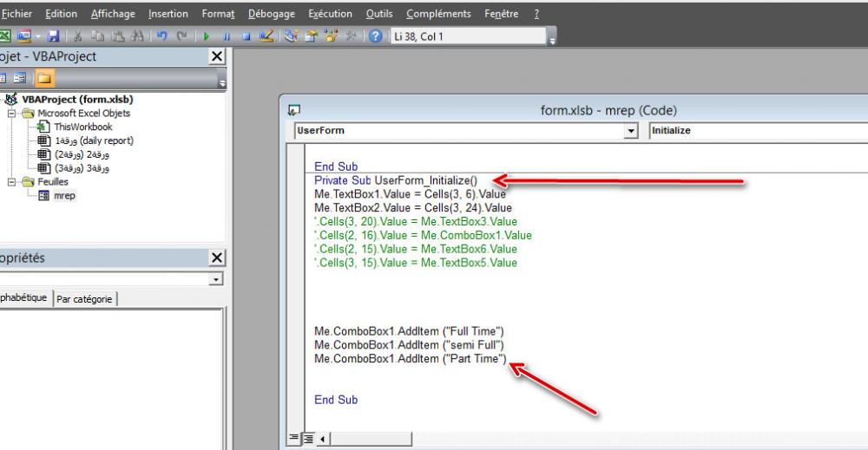The height and width of the screenshot is (450, 868).
Task: Switch to Procedure View button
Action: (293, 439)
